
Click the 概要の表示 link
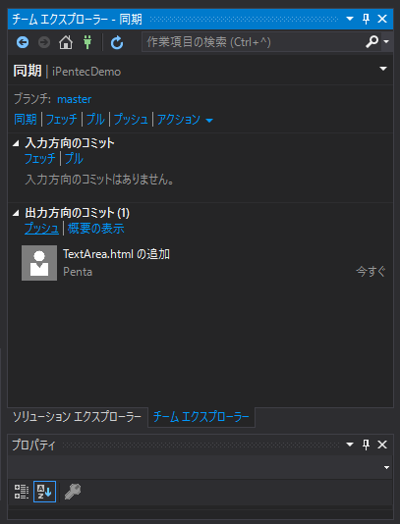click(x=96, y=229)
